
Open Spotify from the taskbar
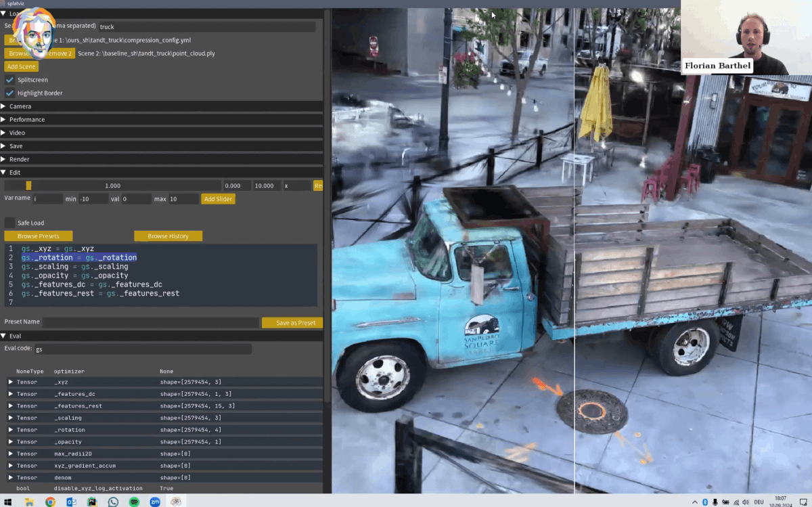click(134, 502)
